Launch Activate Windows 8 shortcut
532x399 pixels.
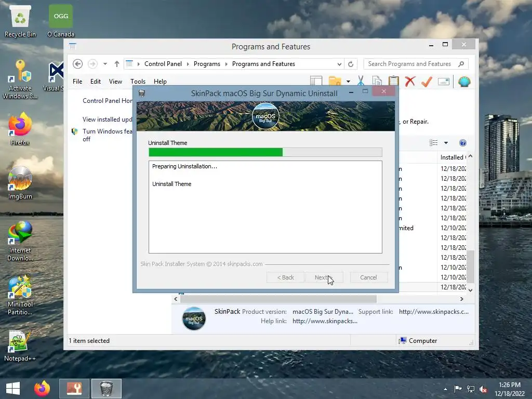(20, 79)
